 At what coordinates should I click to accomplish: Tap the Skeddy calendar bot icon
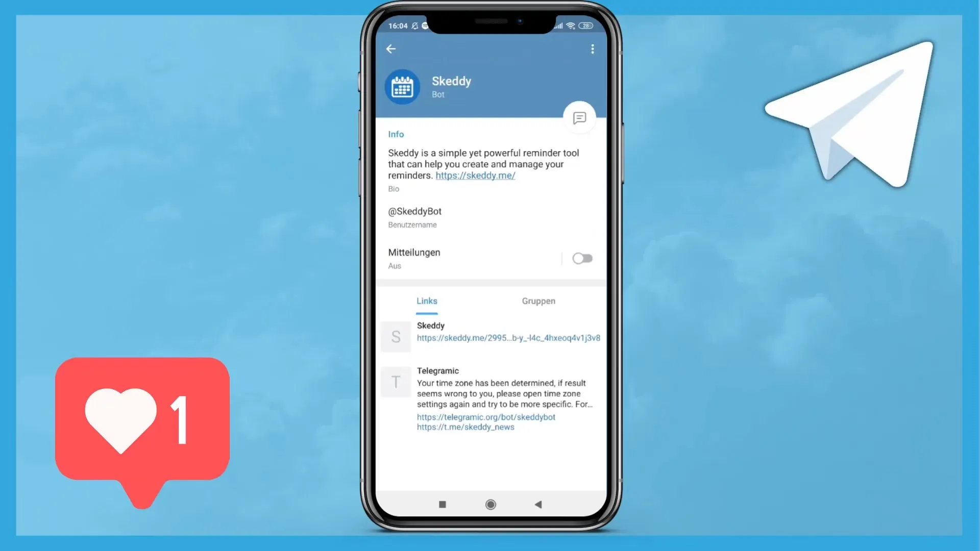(x=402, y=86)
